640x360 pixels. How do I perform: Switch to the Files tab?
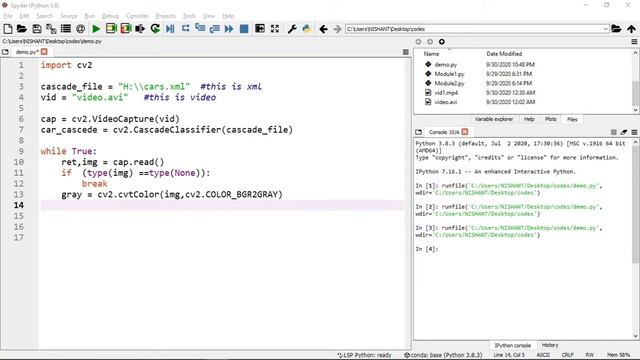coord(572,119)
